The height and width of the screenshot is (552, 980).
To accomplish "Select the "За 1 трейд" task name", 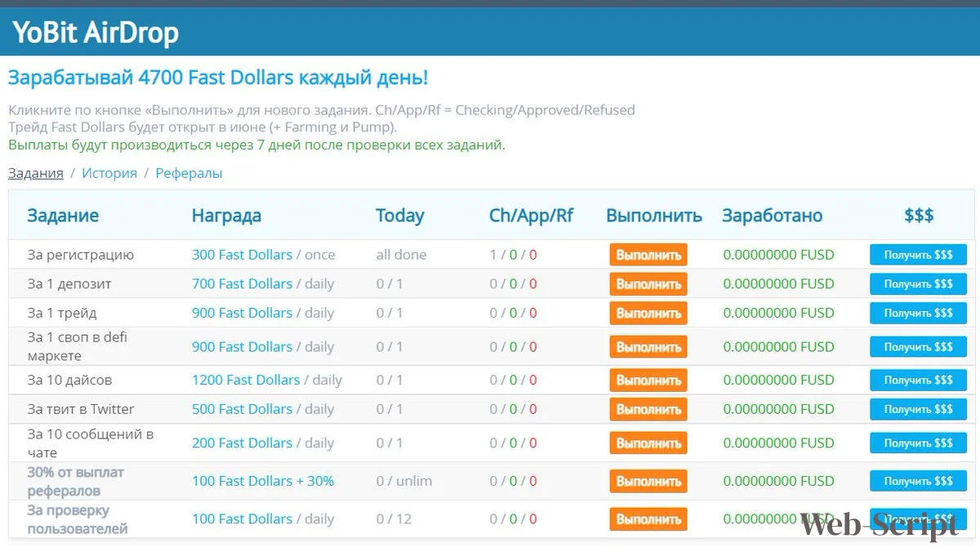I will (x=62, y=313).
